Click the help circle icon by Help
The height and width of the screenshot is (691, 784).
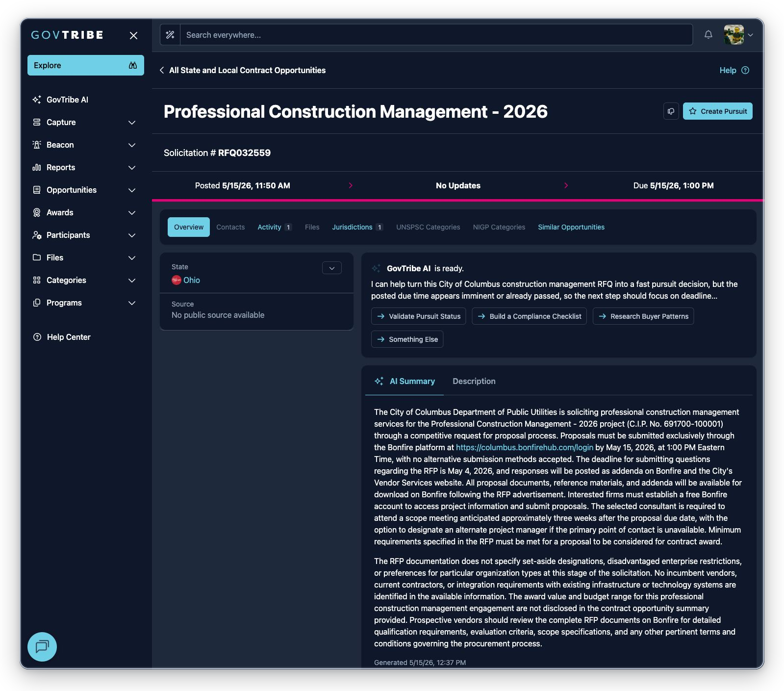pos(745,70)
